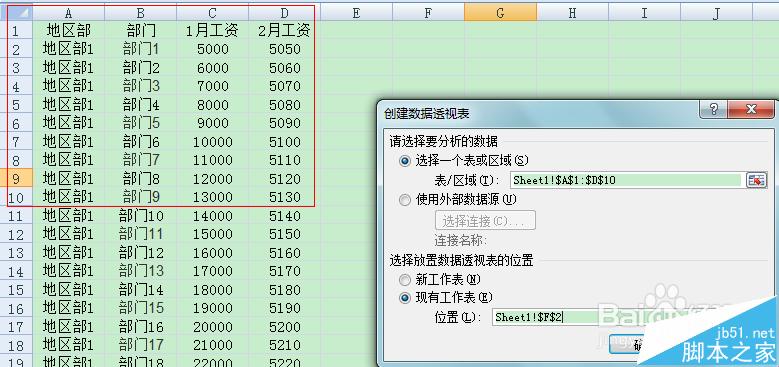Select 现有工作表 radio option
Viewport: 779px width, 367px height.
405,298
